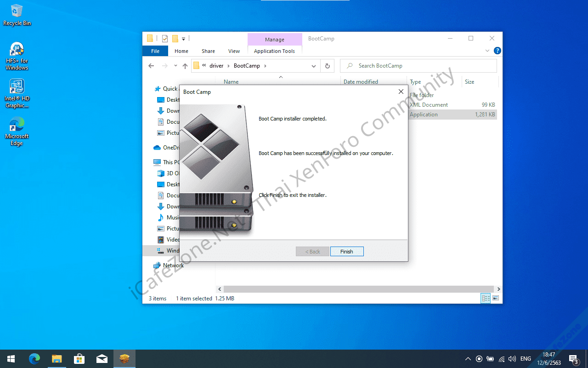Screen dimensions: 588x368
Task: Open the Intel HD Graphics desktop icon
Action: (x=17, y=93)
